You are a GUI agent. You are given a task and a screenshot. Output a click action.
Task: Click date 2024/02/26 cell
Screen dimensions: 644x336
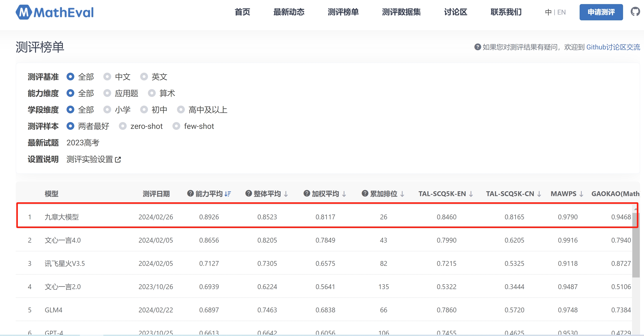[156, 217]
